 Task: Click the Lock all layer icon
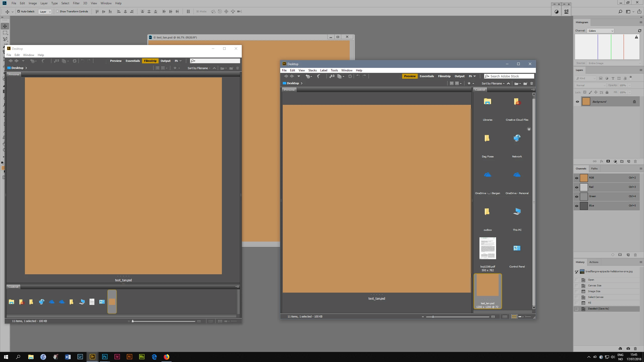(x=607, y=92)
